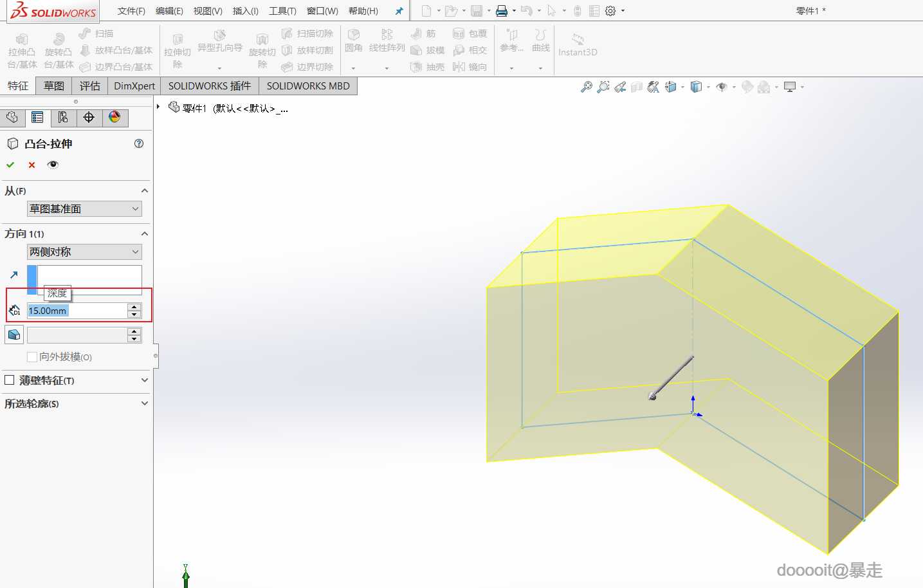Switch to the 特征 tab
The image size is (923, 588).
[18, 86]
